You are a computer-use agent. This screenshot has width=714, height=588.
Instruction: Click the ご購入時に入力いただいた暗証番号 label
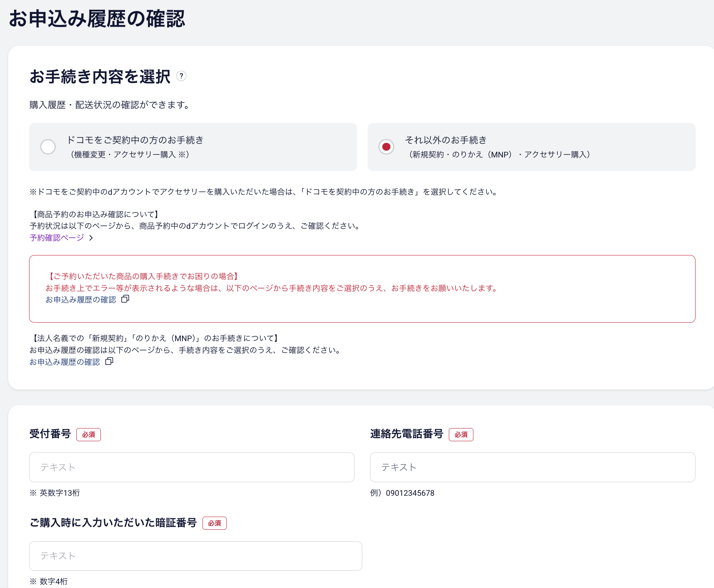(x=113, y=523)
